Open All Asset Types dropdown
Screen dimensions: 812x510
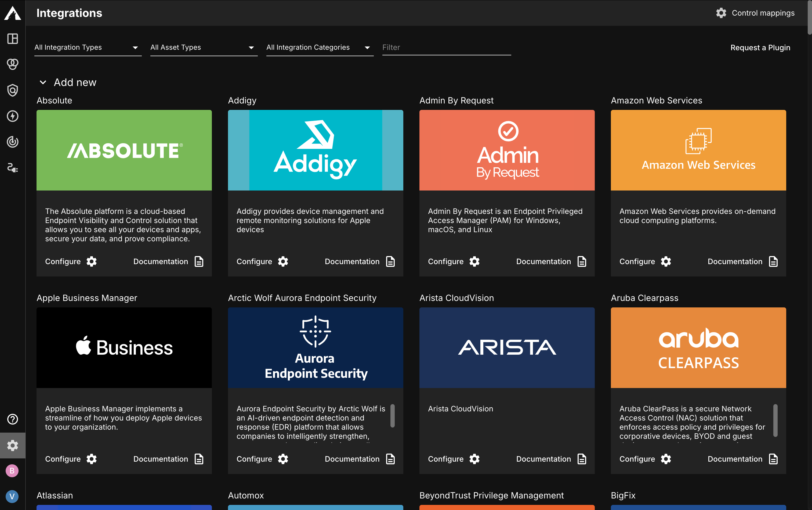[204, 48]
